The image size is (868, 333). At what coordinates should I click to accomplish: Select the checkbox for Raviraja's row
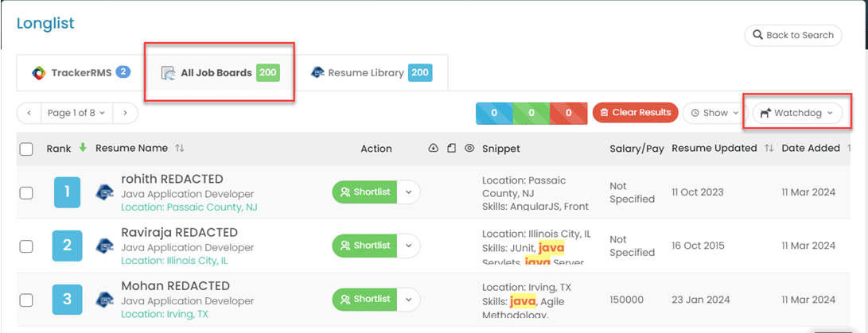click(x=26, y=246)
